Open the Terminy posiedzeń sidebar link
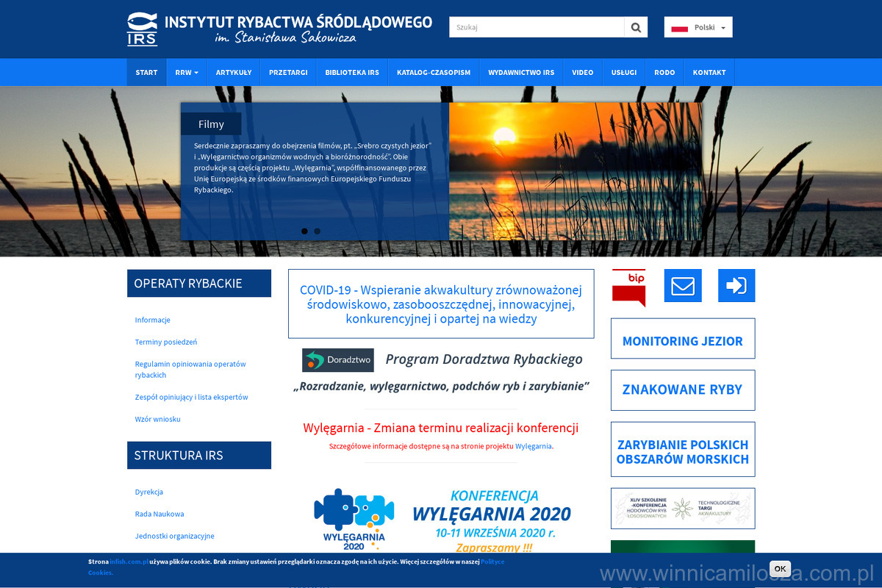882x588 pixels. point(166,342)
